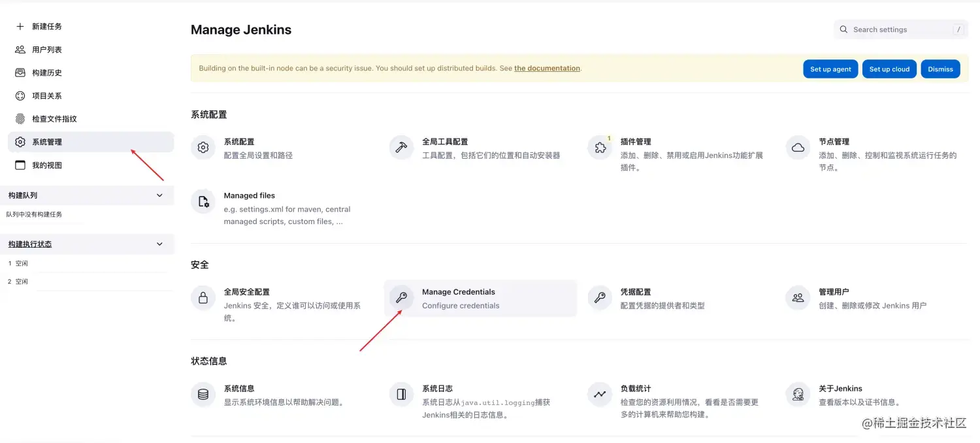980x443 pixels.
Task: Click the puzzle icon for 插件管理
Action: (x=600, y=148)
